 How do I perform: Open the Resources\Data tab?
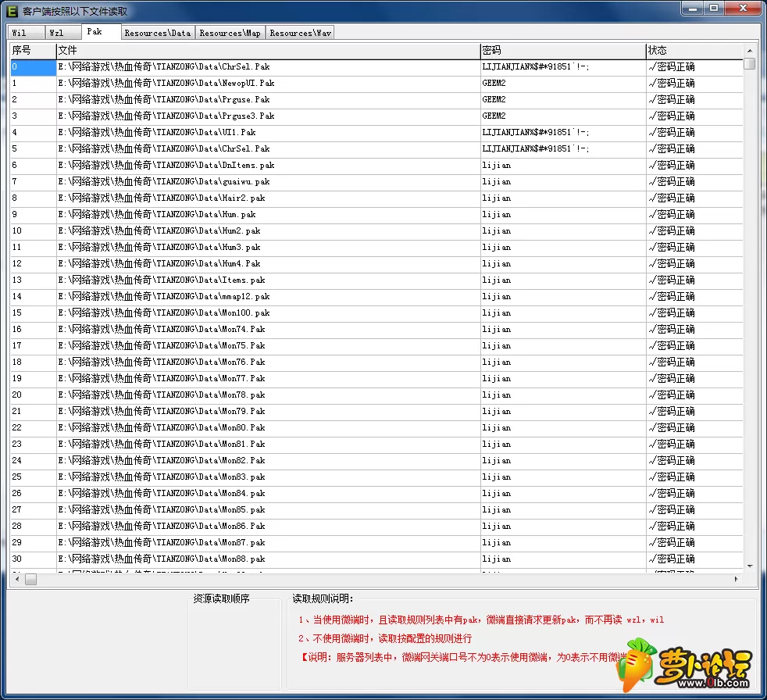click(158, 33)
